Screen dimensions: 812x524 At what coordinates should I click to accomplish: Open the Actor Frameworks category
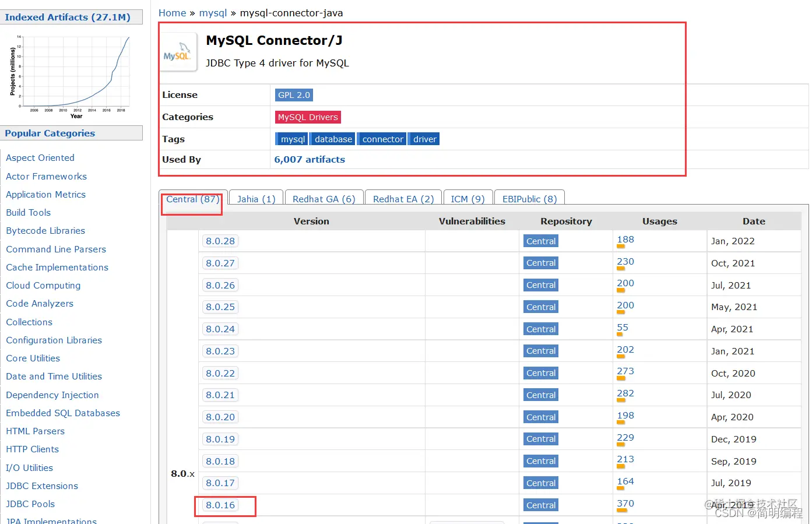[x=46, y=177]
